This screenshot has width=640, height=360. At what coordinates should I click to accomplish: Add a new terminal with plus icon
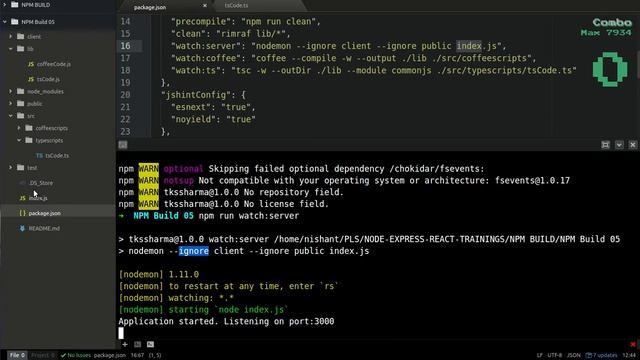(124, 344)
